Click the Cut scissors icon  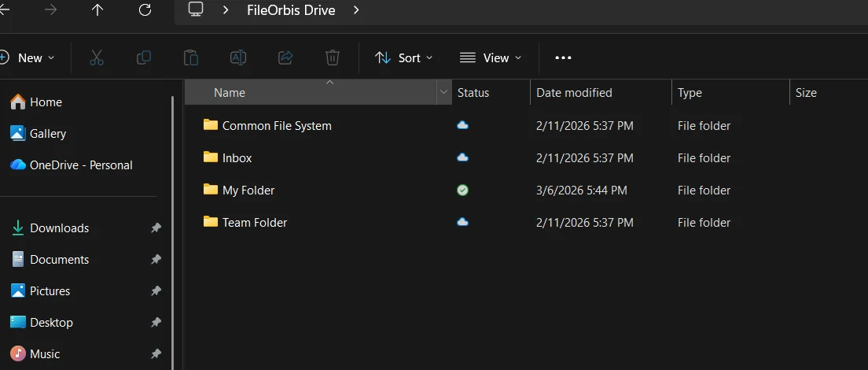97,57
